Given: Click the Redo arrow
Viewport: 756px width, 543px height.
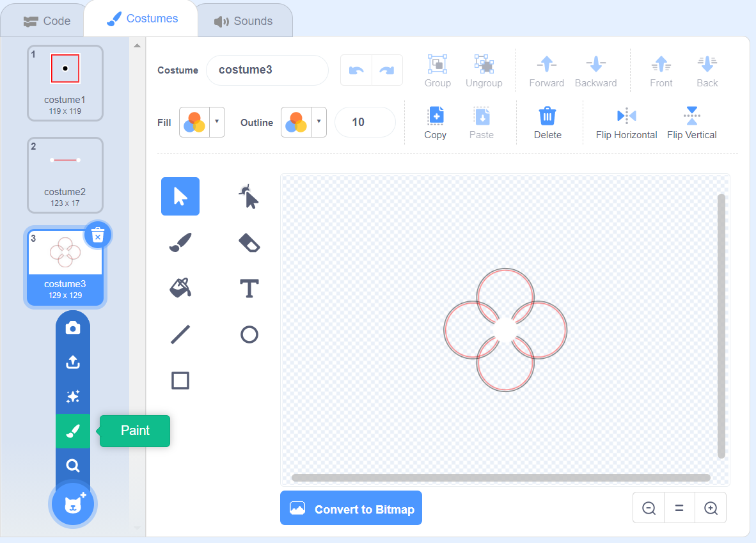Looking at the screenshot, I should pos(387,70).
